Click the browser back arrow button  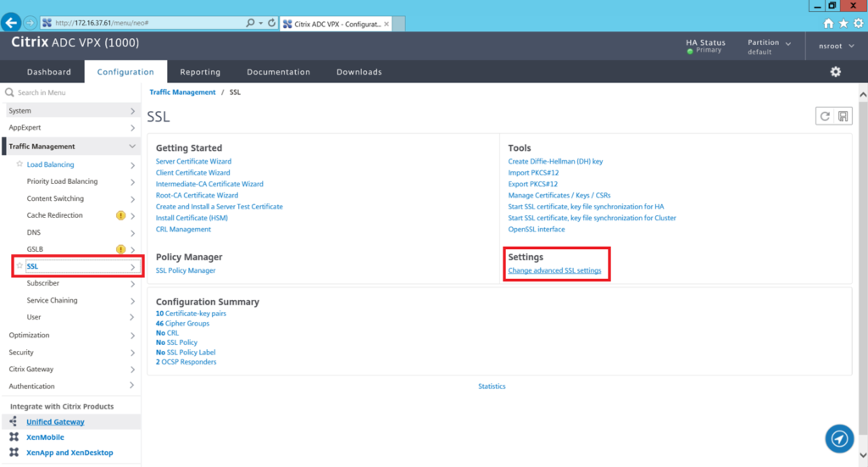(10, 23)
